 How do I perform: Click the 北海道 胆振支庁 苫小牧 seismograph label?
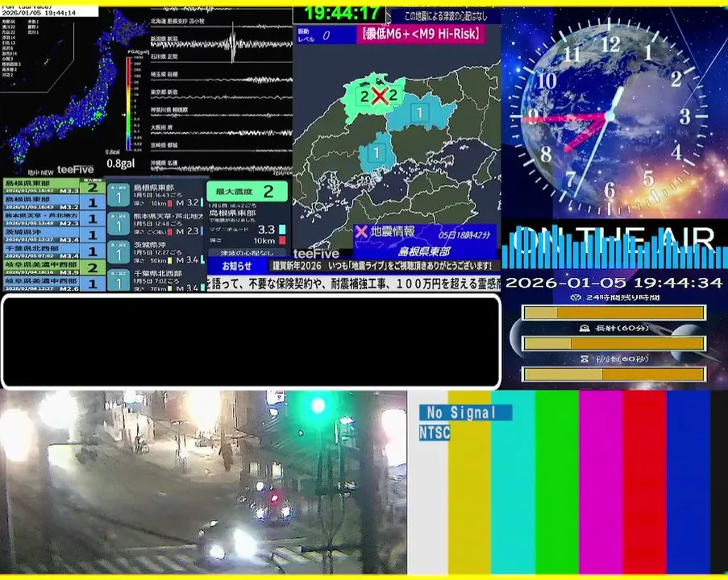[x=178, y=21]
